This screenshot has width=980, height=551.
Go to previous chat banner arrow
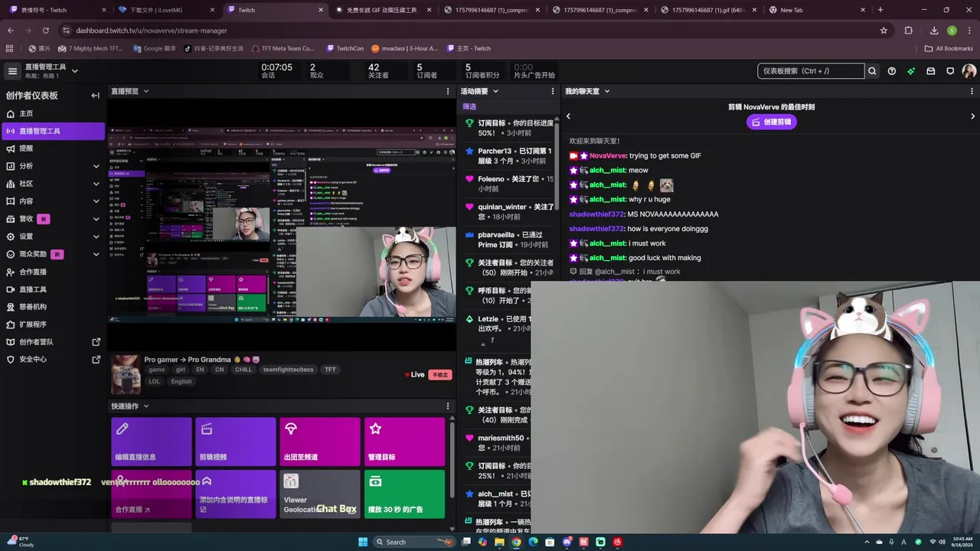[568, 116]
